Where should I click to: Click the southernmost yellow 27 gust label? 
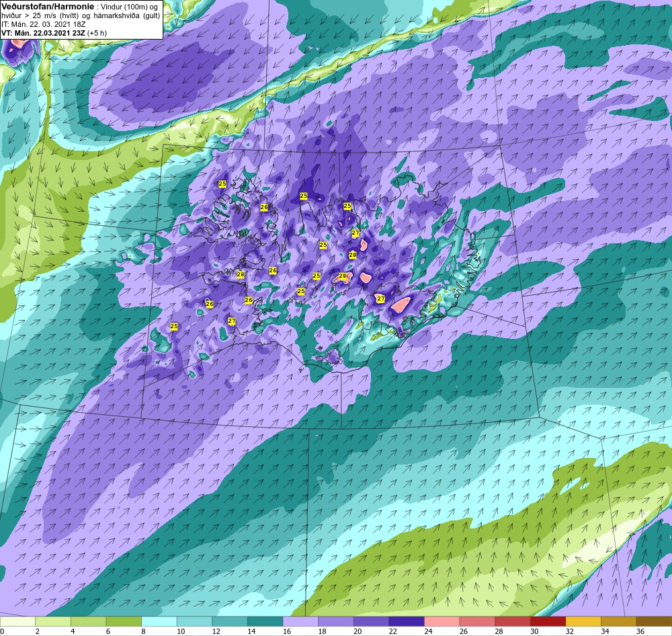(232, 321)
